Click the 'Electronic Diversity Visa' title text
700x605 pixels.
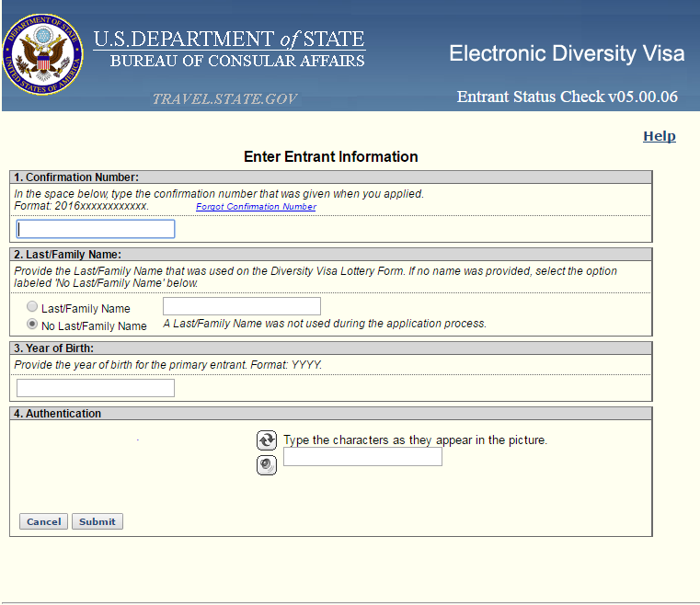(567, 53)
